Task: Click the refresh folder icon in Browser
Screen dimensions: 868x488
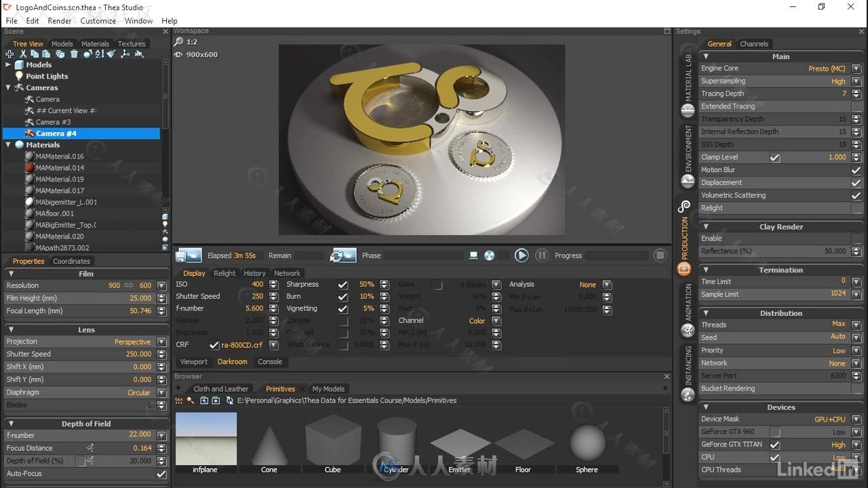Action: click(230, 401)
